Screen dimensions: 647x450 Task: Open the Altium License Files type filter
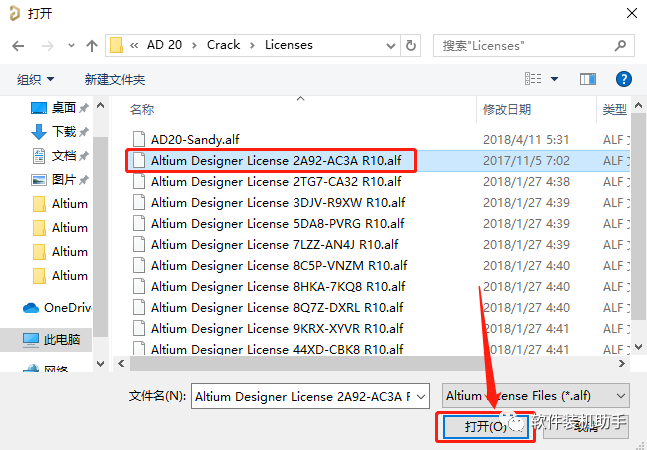pyautogui.click(x=536, y=396)
